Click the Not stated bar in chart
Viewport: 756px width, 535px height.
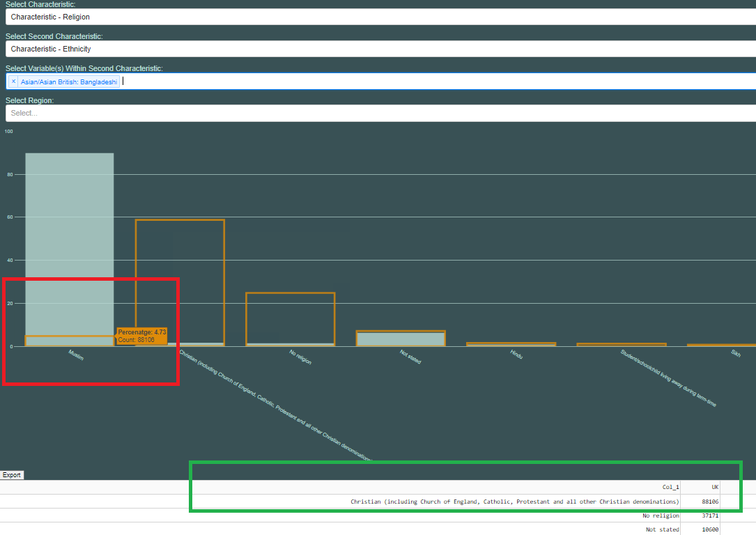(x=401, y=339)
